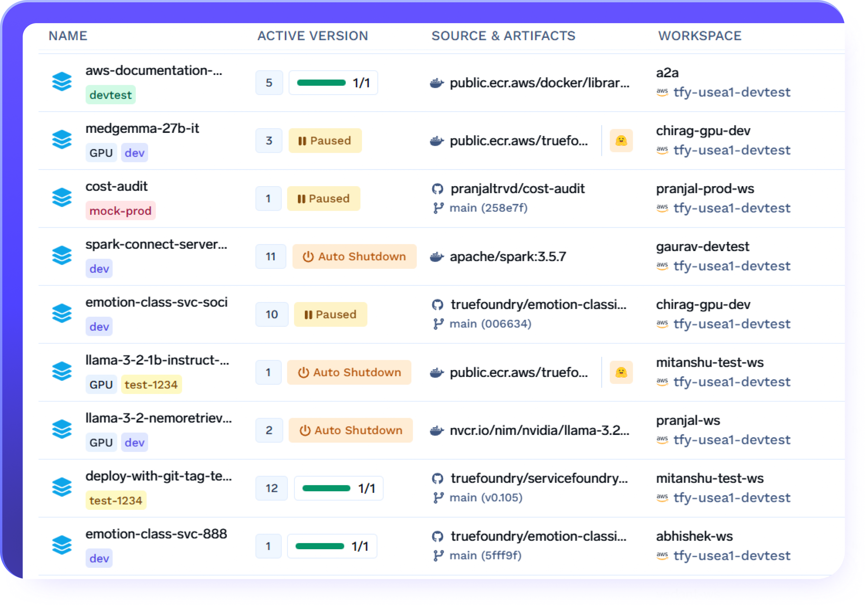Select the Hugging Face icon on medgemma-27b-it row
The image size is (868, 608).
point(621,140)
